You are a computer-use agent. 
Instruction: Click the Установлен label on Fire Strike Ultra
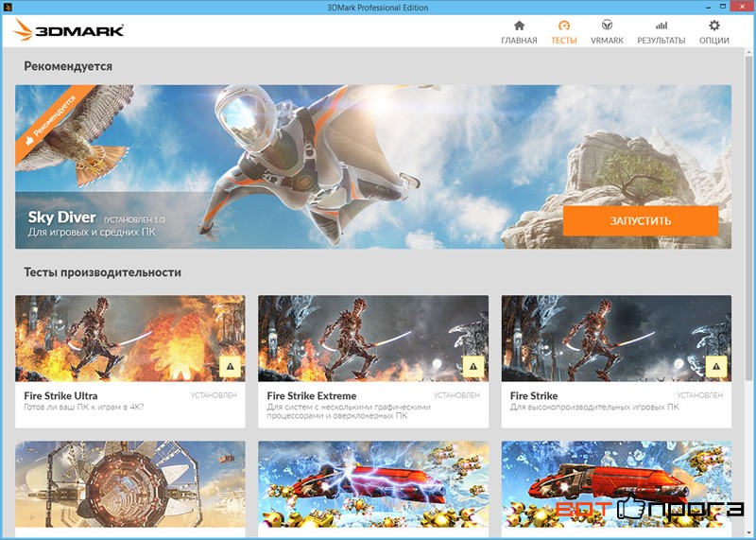coord(214,395)
